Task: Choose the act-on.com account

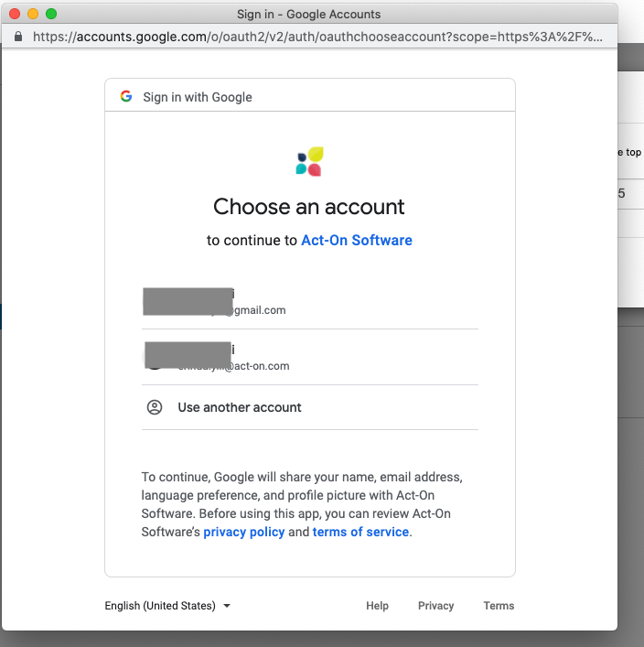Action: click(x=310, y=357)
